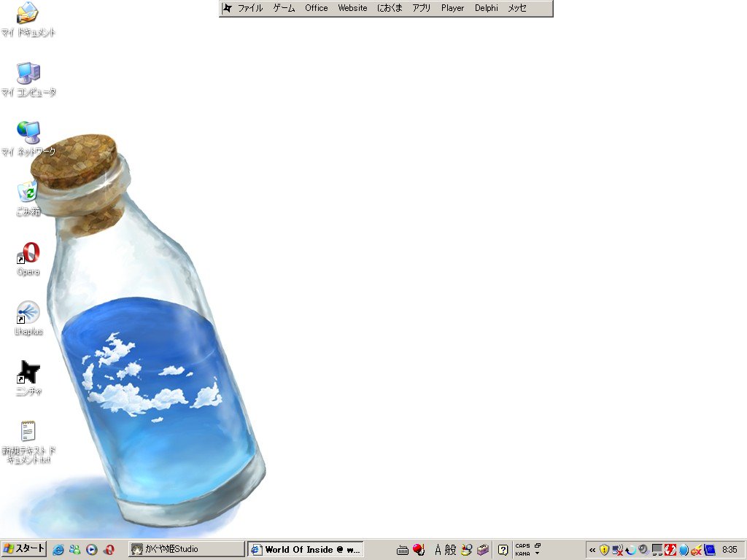The width and height of the screenshot is (747, 560).
Task: Click the orange tray icon with red X
Action: 697,550
